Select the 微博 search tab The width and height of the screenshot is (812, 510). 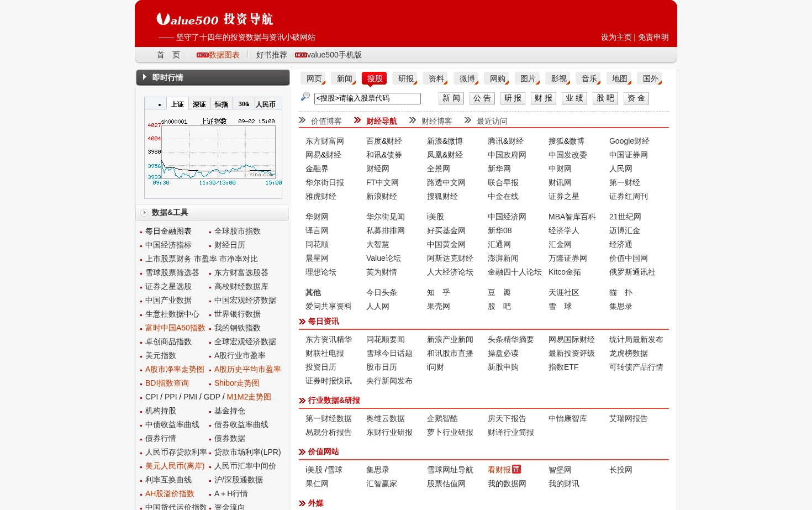[466, 78]
